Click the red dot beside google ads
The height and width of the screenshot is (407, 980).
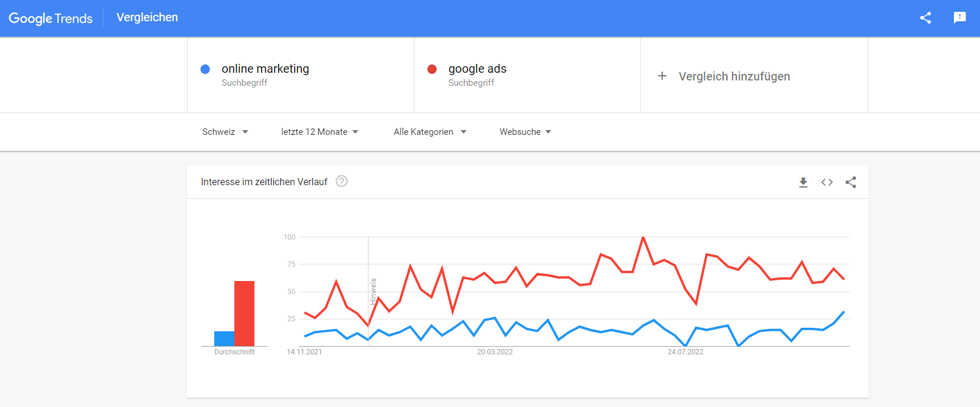432,69
